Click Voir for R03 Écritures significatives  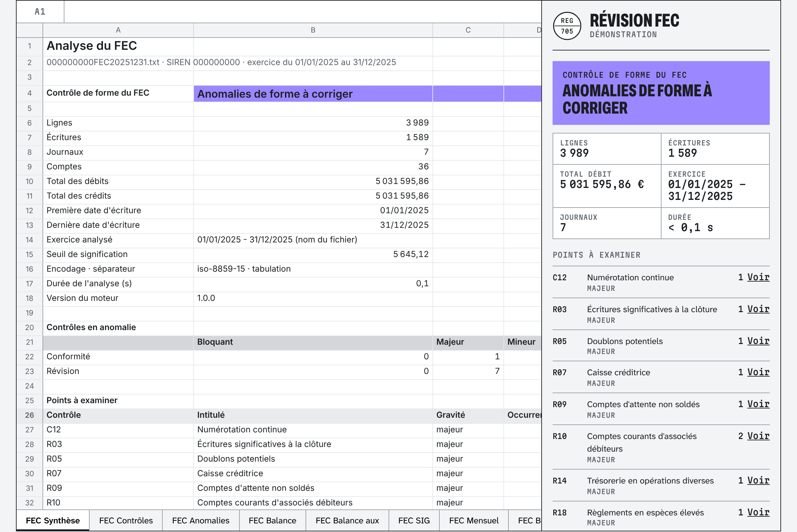(x=758, y=309)
